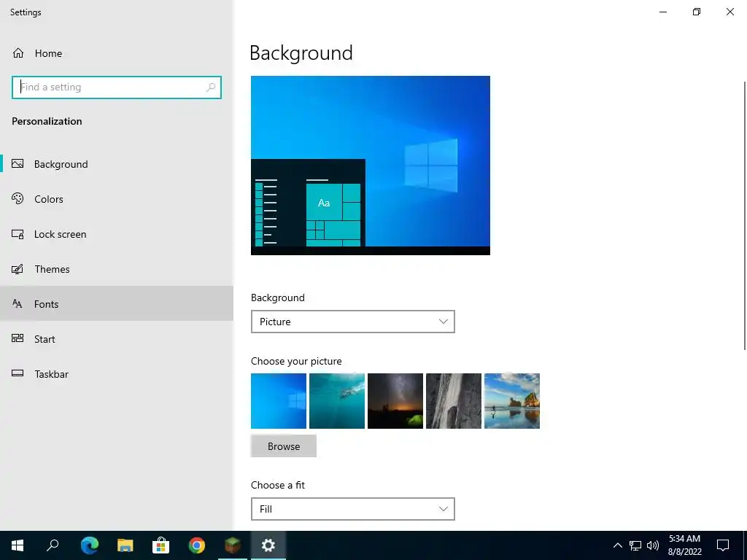Image resolution: width=747 pixels, height=560 pixels.
Task: Click the Fonts AA icon
Action: pyautogui.click(x=18, y=303)
